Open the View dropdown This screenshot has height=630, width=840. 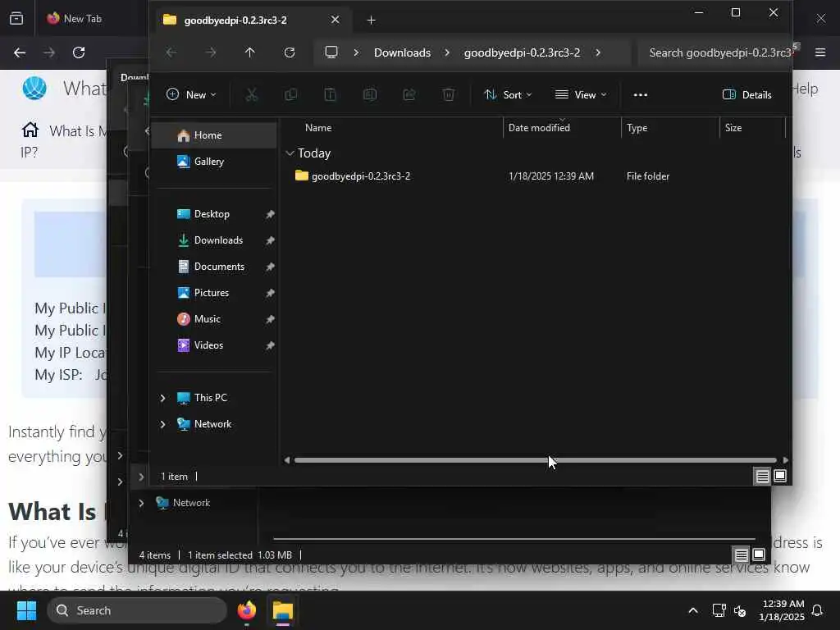pos(581,95)
